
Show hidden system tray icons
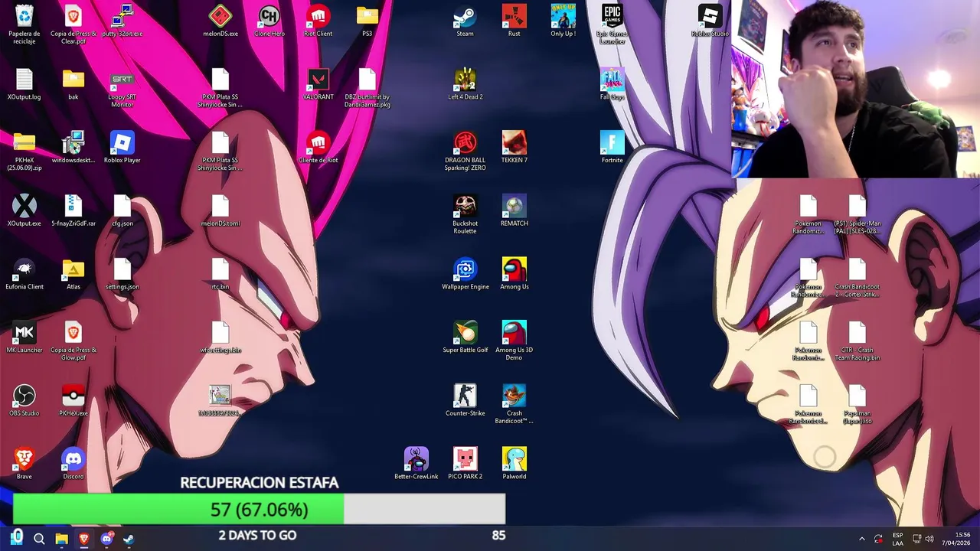[x=862, y=539]
